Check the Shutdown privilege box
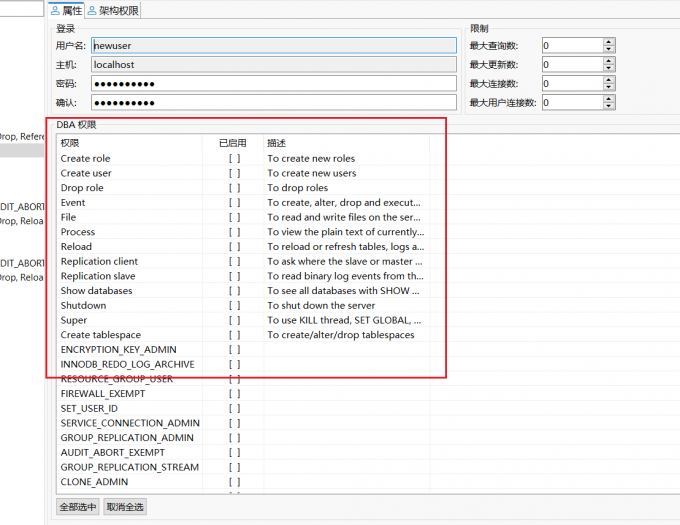680x525 pixels. click(x=234, y=305)
